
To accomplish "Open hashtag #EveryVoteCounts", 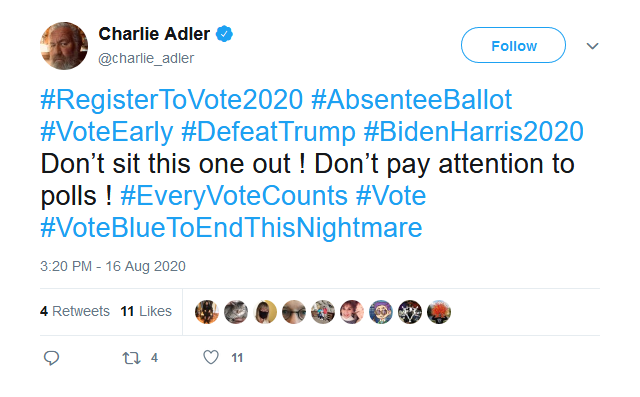I will (x=234, y=196).
